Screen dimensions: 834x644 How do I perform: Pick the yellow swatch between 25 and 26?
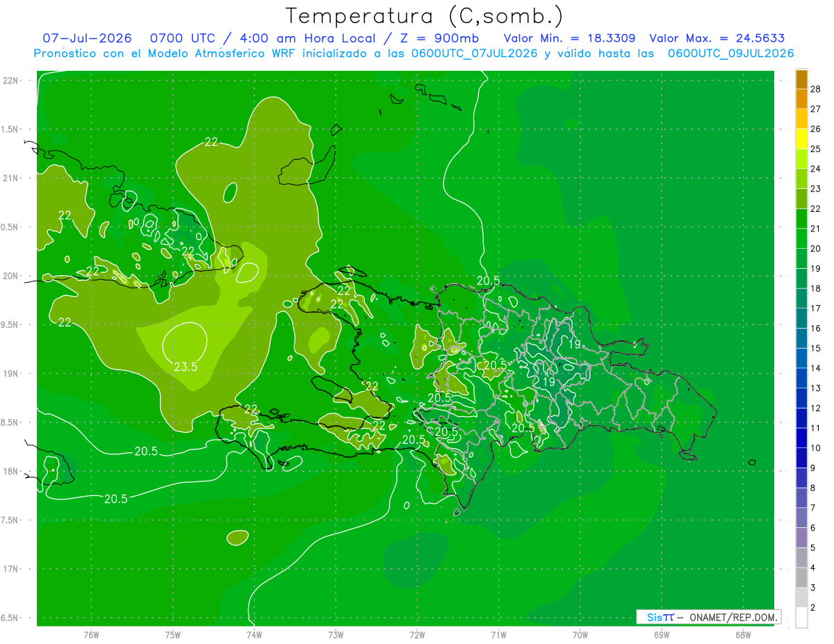tap(801, 139)
